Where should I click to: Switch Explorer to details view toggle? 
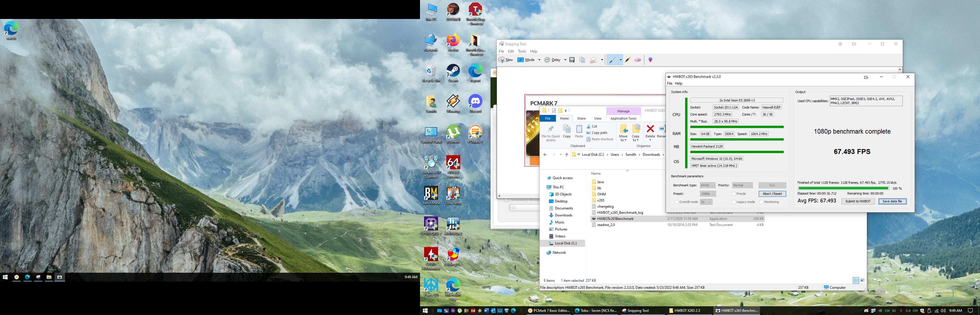point(856,280)
